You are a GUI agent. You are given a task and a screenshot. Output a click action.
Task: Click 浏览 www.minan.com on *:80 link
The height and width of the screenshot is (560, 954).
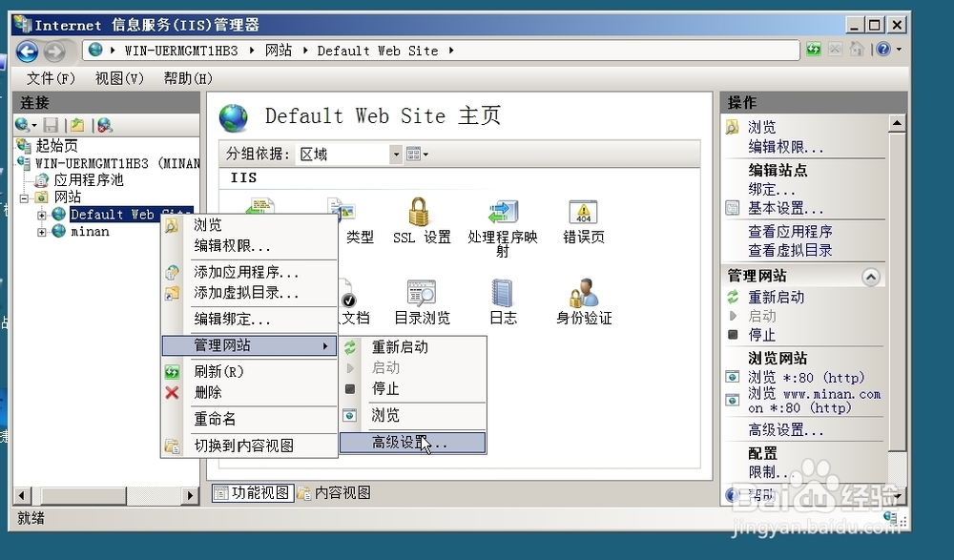pos(814,401)
